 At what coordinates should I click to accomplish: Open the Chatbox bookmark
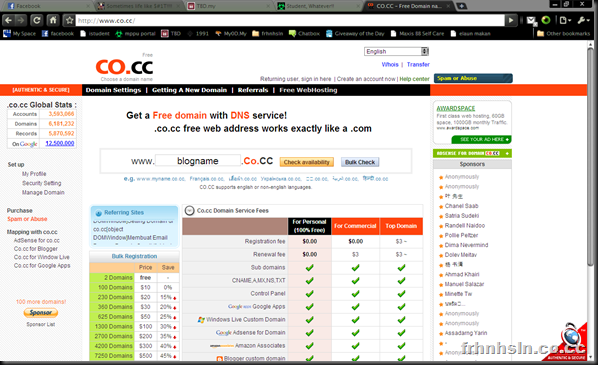304,34
